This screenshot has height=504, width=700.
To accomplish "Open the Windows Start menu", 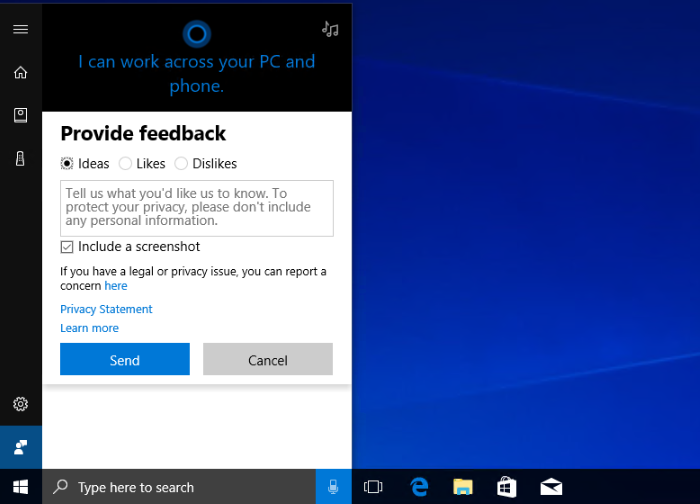I will point(21,487).
